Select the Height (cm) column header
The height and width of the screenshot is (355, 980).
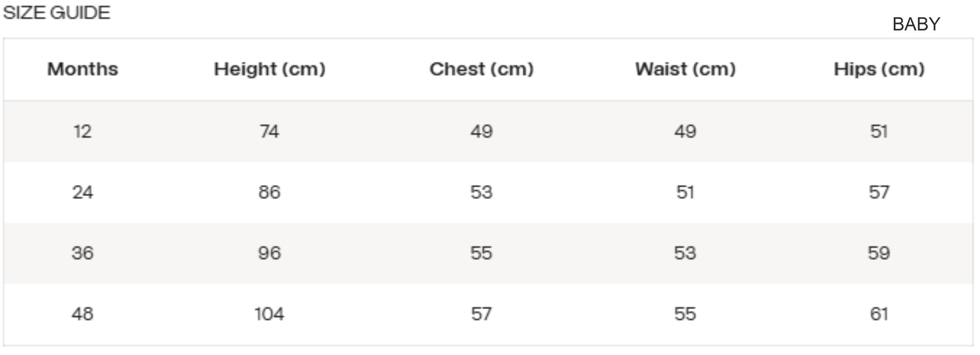tap(270, 69)
